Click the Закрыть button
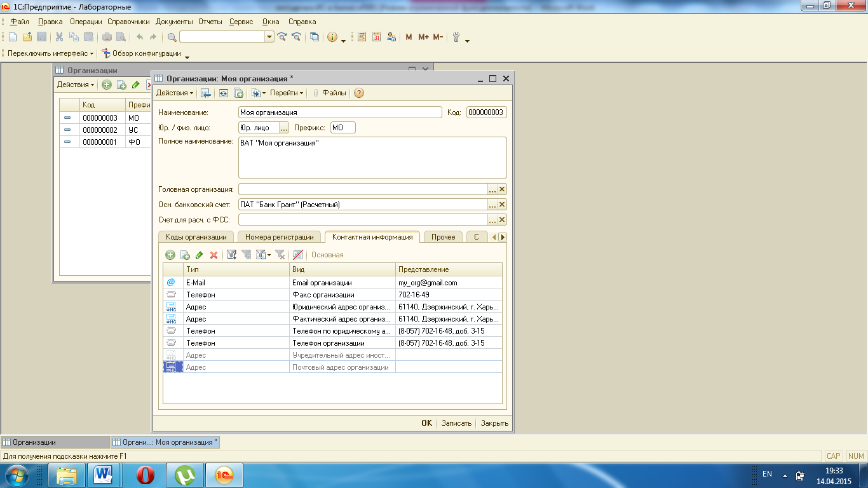Viewport: 868px width, 488px height. coord(494,423)
